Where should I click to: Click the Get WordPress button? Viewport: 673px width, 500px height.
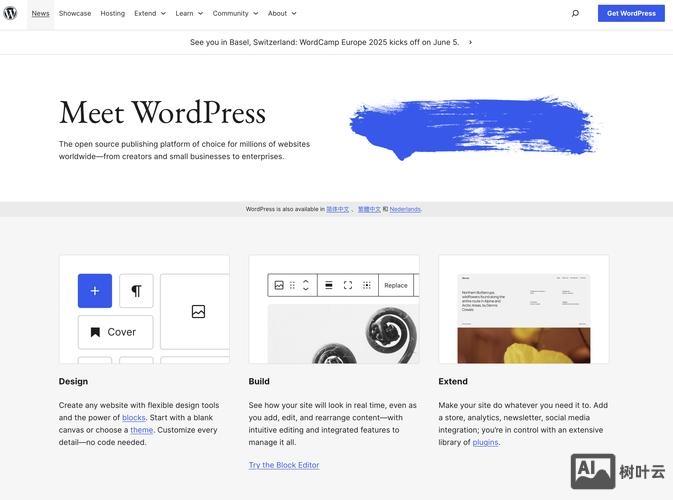pyautogui.click(x=631, y=14)
